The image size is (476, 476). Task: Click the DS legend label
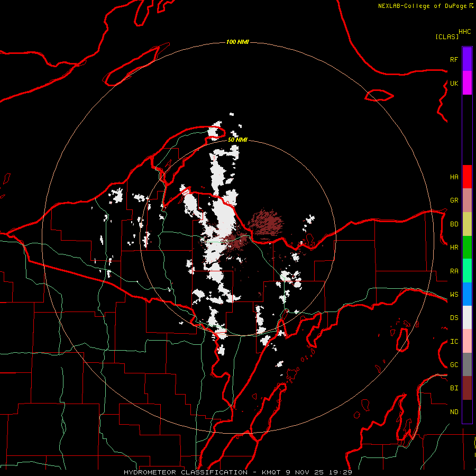454,318
